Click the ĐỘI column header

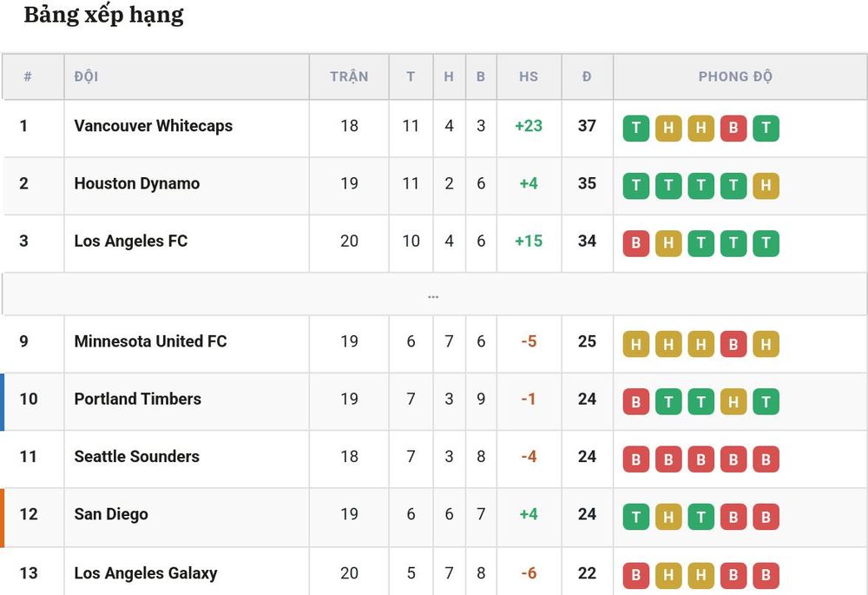[86, 76]
